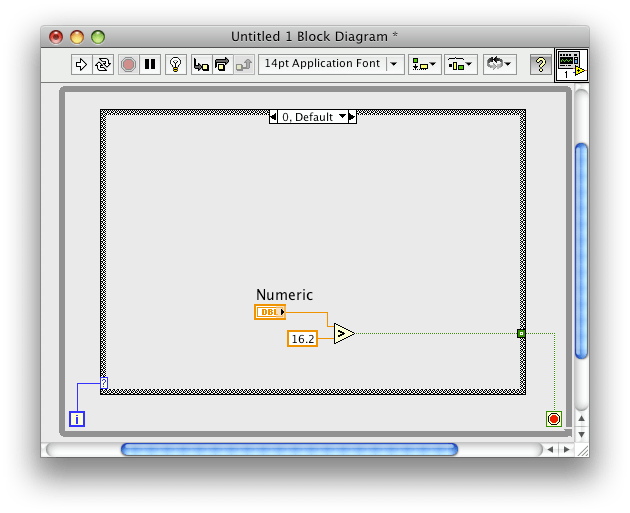Click the Run arrow button
Viewport: 630px width, 513px height.
click(x=82, y=64)
